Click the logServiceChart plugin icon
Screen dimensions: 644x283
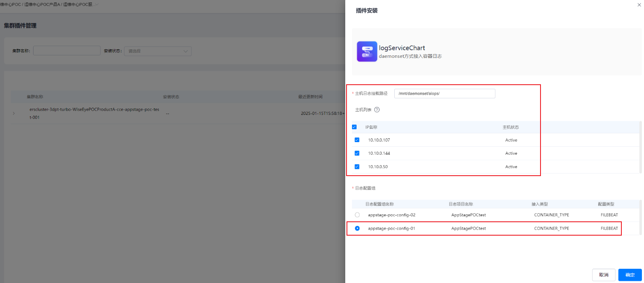coord(367,52)
